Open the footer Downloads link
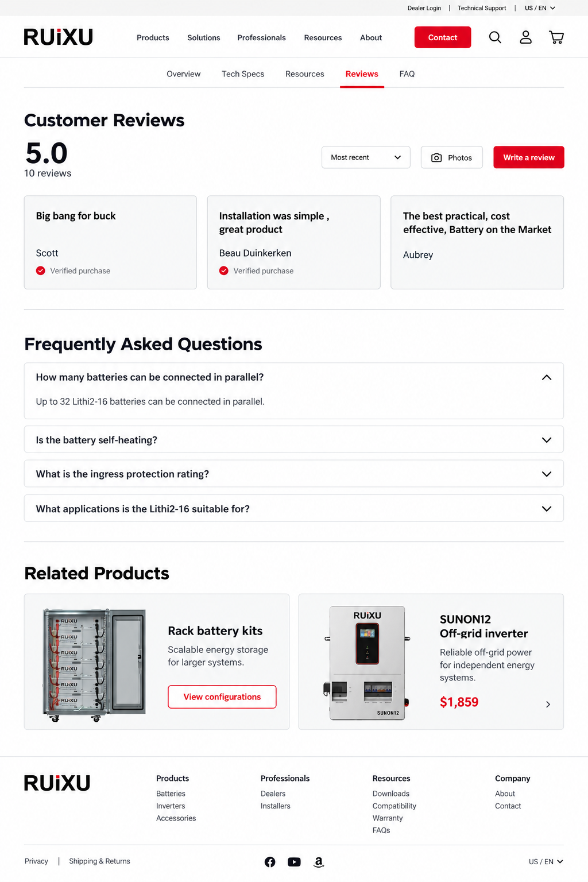Image resolution: width=588 pixels, height=882 pixels. 391,794
